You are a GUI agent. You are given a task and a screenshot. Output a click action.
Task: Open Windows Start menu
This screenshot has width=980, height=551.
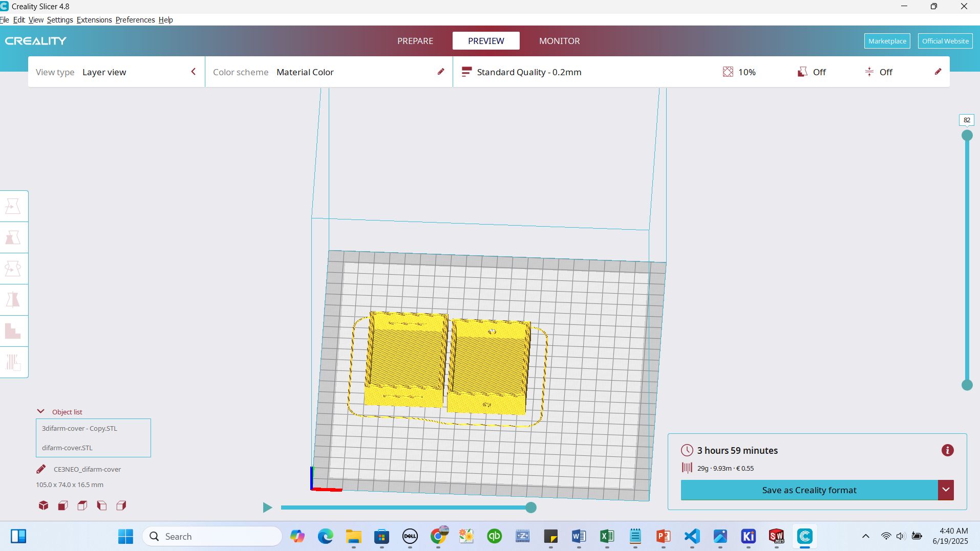(x=125, y=536)
